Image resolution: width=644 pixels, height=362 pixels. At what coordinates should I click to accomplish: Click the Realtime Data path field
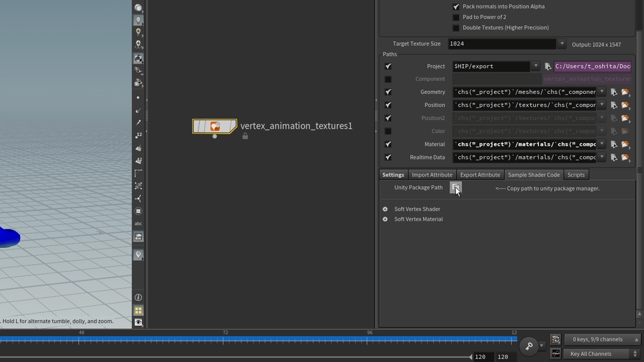click(x=525, y=157)
